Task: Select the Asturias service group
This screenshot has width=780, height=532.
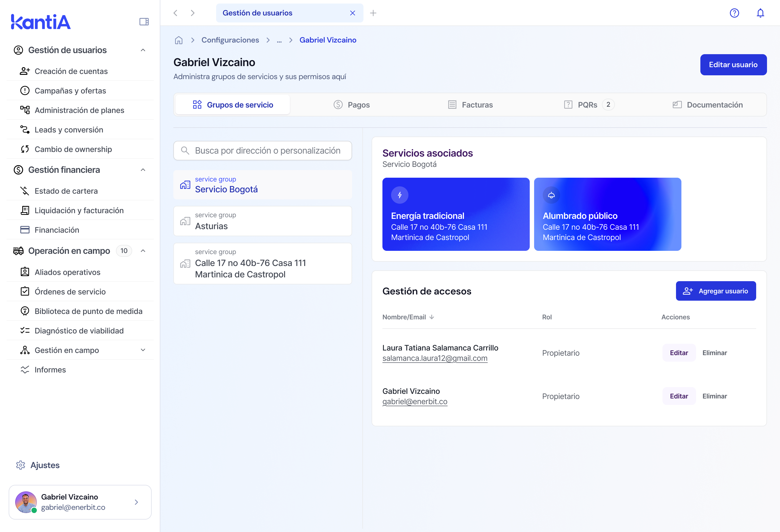Action: [x=262, y=221]
